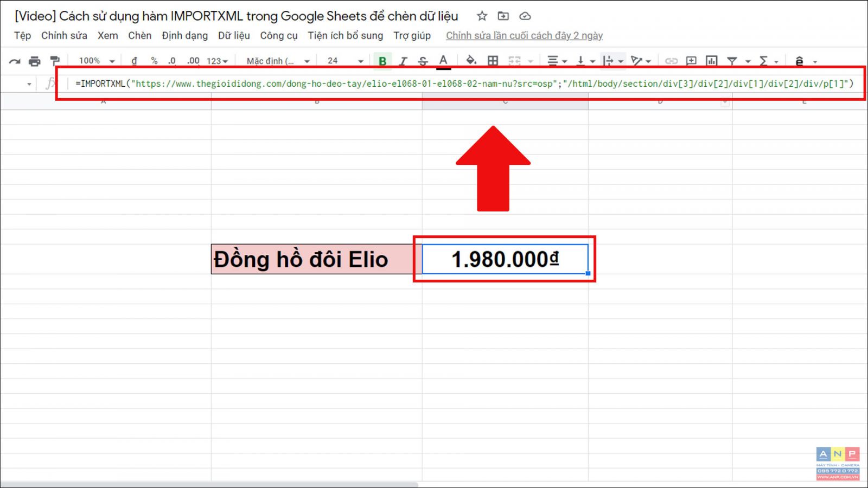Toggle Italic formatting
The height and width of the screenshot is (488, 868).
tap(403, 61)
